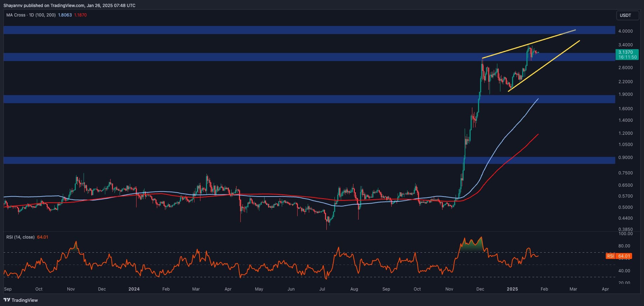644x306 pixels.
Task: Select the 2025 marker on time axis
Action: click(x=512, y=289)
